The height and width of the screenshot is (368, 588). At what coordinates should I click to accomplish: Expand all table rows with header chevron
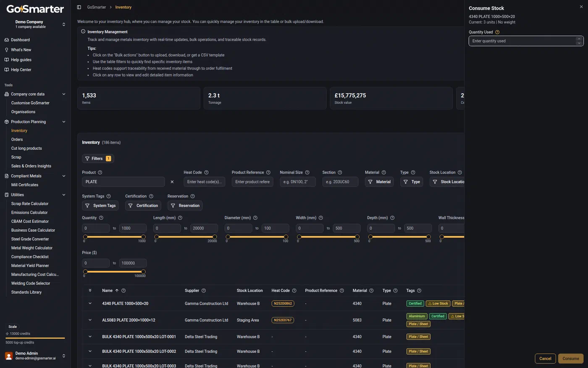tap(90, 291)
